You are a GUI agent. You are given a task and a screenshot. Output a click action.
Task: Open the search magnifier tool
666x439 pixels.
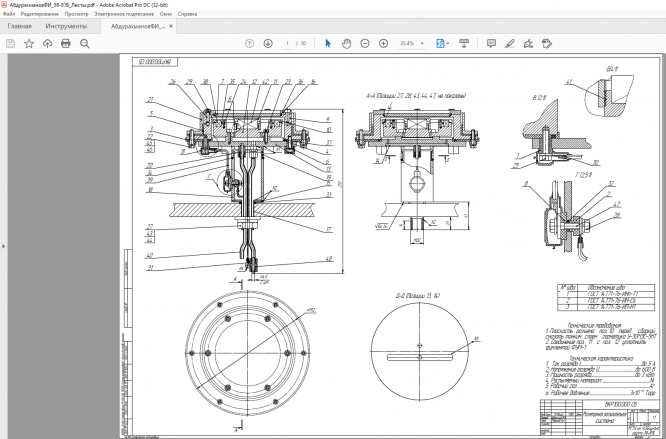click(85, 44)
